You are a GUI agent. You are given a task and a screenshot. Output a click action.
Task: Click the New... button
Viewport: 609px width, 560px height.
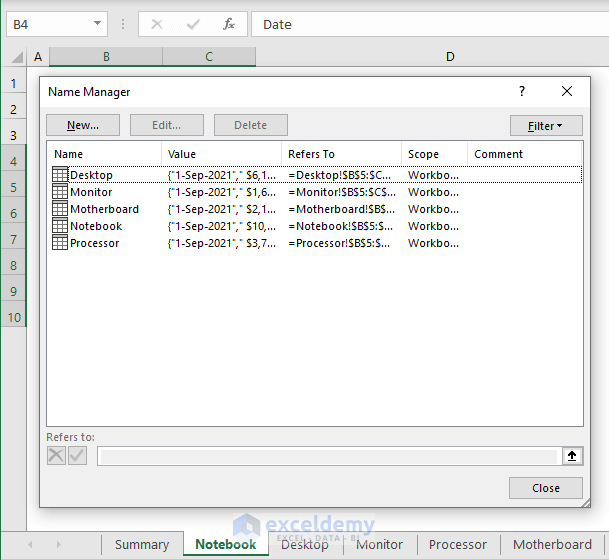tap(83, 125)
